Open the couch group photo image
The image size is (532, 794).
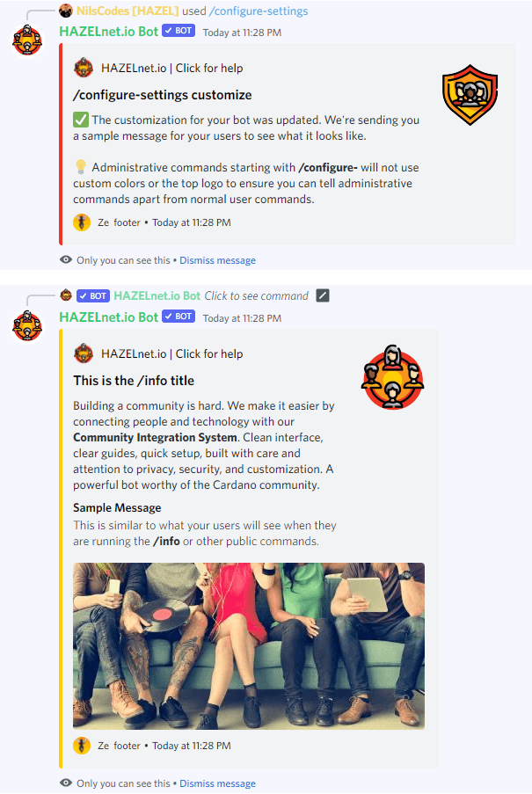(249, 645)
